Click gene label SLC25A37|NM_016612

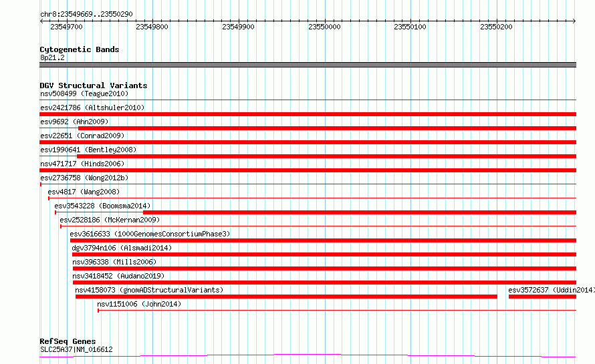pos(76,349)
